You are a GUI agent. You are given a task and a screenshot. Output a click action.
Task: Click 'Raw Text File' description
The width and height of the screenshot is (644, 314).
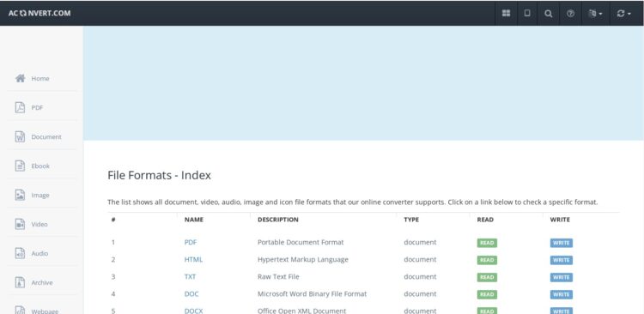coord(278,276)
